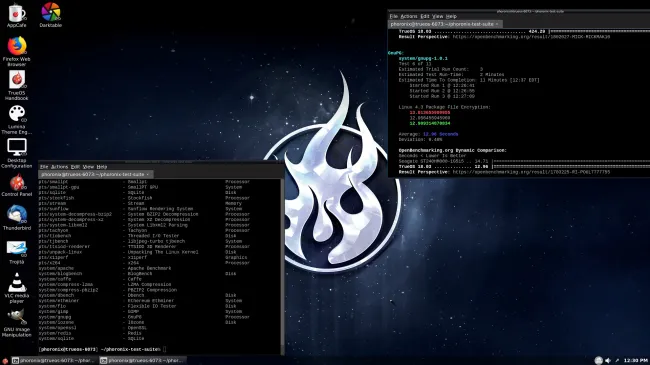
Task: Click the pts/system-decompress-bzip2 entry
Action: pyautogui.click(x=75, y=214)
